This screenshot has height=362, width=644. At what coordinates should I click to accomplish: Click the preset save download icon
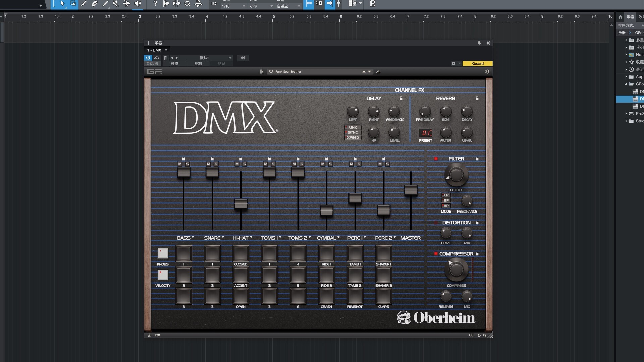click(x=378, y=72)
